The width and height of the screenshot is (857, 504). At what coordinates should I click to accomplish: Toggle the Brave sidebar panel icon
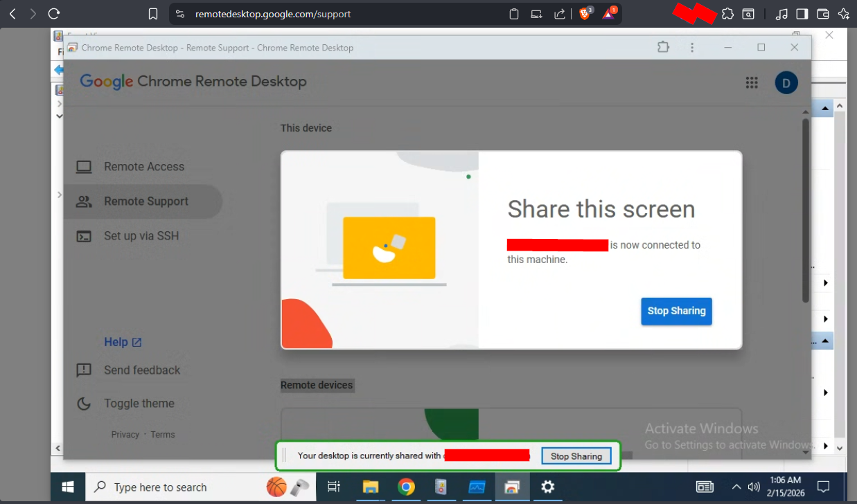click(802, 14)
